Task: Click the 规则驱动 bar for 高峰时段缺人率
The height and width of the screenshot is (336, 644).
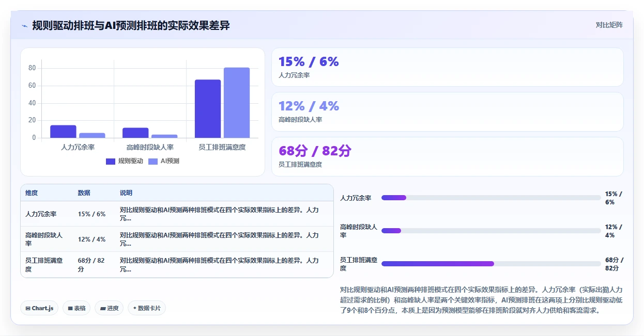Action: (x=135, y=133)
